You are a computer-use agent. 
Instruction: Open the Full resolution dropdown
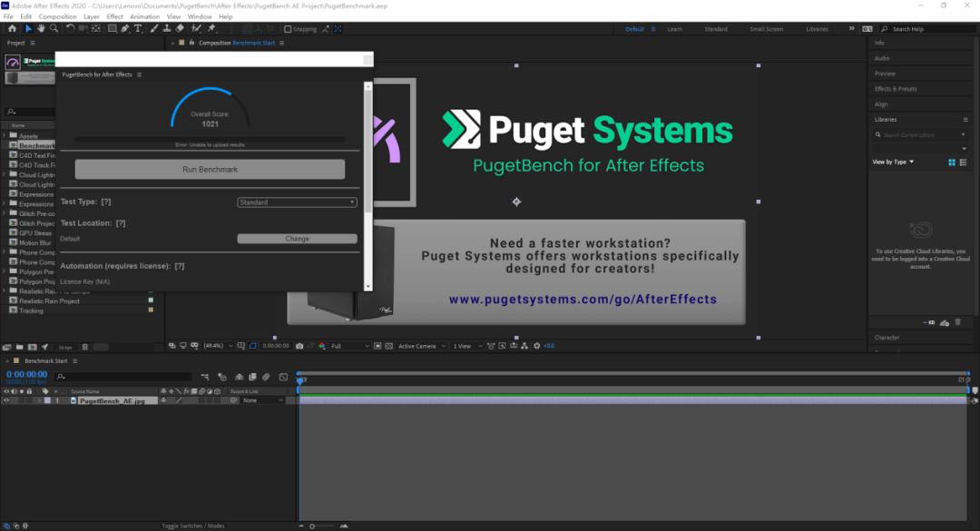tap(350, 346)
